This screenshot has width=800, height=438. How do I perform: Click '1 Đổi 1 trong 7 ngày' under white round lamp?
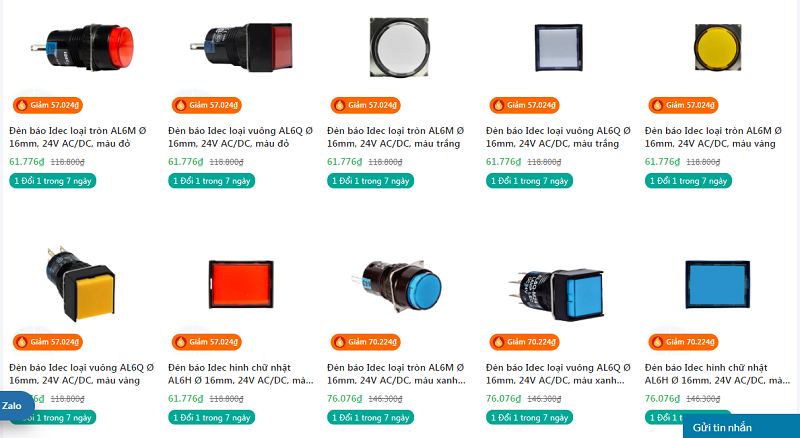pyautogui.click(x=370, y=181)
